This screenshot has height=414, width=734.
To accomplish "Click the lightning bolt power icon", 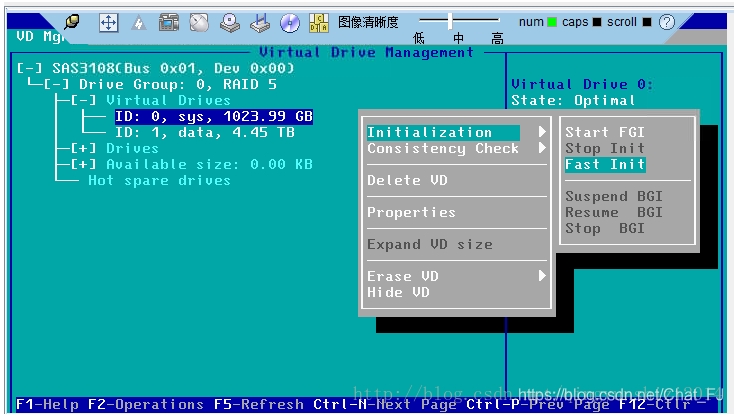I will pos(139,22).
